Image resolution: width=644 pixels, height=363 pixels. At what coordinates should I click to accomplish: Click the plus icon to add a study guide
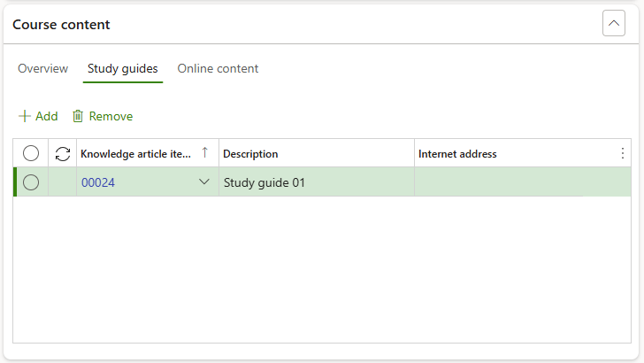(25, 116)
